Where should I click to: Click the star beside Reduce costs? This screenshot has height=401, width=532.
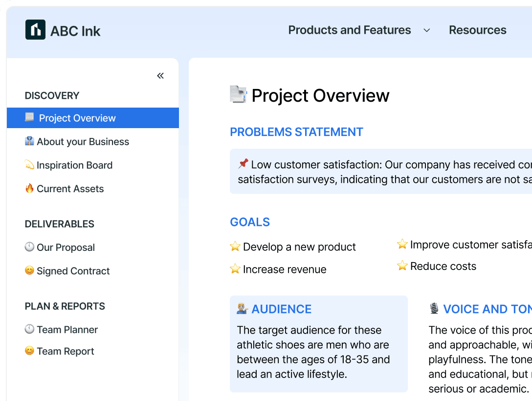pos(402,266)
